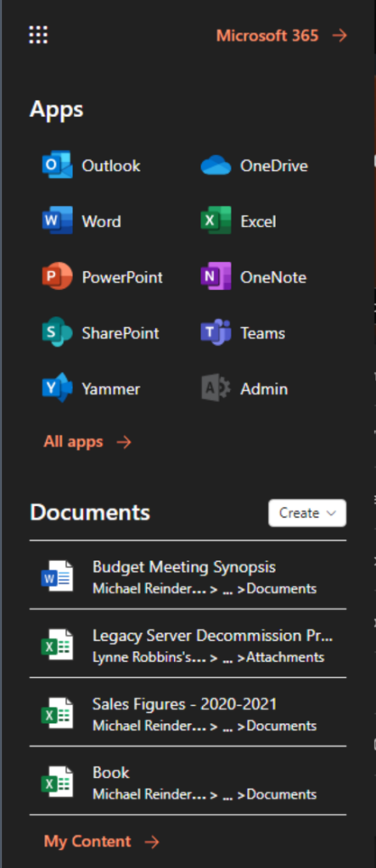
Task: Select the Admin label
Action: click(264, 389)
